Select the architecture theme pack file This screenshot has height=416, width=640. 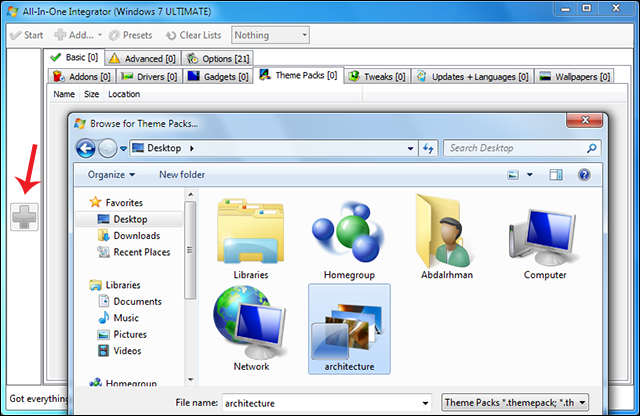(349, 329)
